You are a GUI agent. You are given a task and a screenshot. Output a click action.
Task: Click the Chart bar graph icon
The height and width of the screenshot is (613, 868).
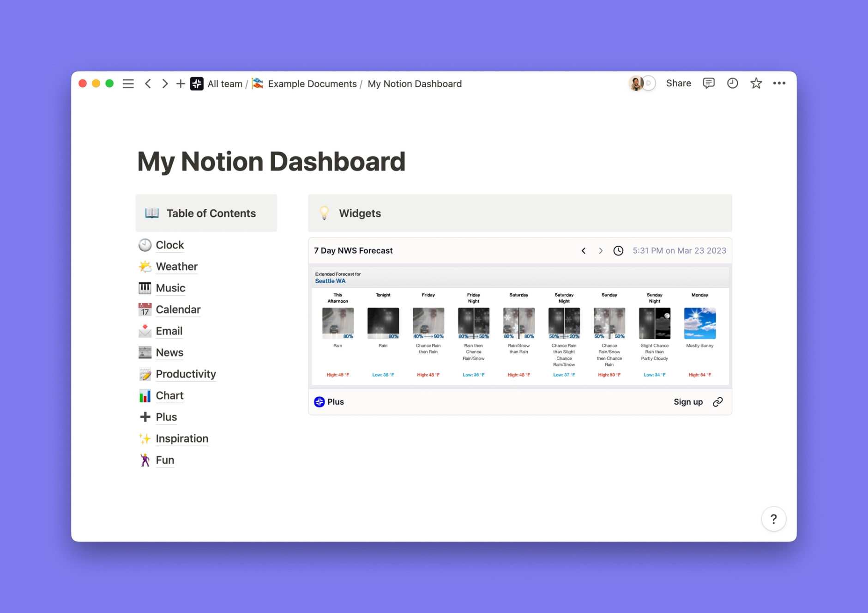point(145,395)
